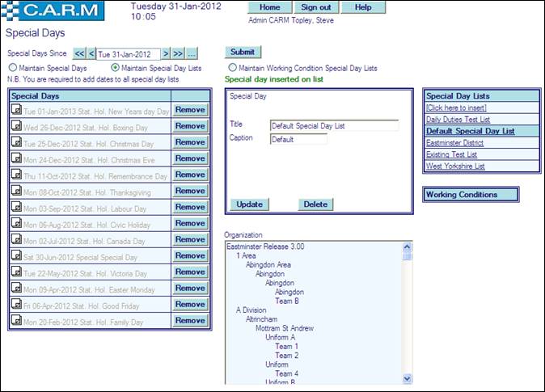The image size is (545, 392).
Task: Advance date with the single right arrow button
Action: click(x=165, y=53)
